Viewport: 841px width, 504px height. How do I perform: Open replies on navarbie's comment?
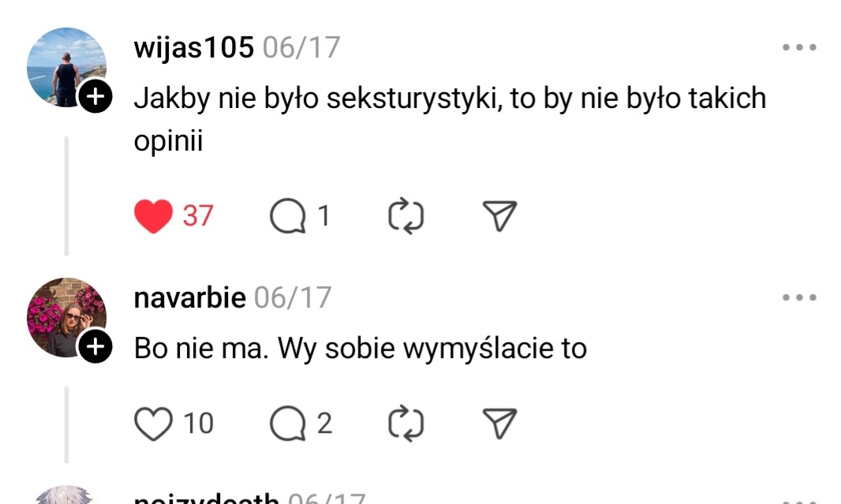coord(288,424)
